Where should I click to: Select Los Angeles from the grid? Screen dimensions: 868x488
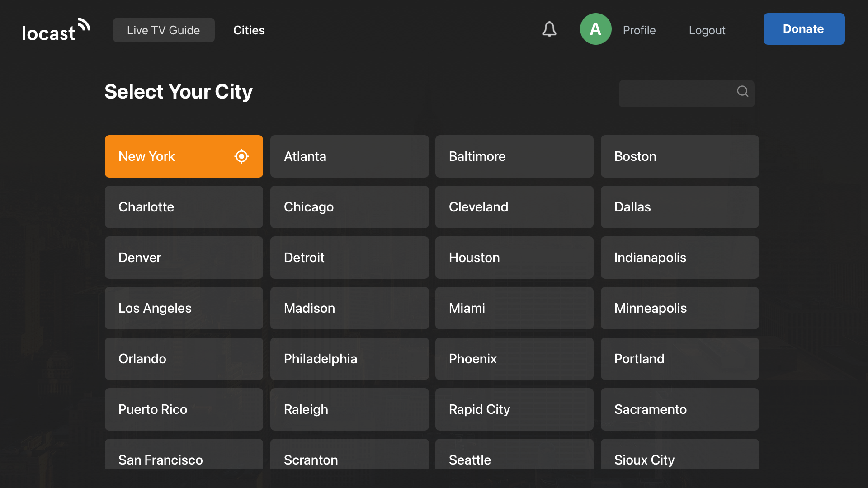pyautogui.click(x=184, y=308)
